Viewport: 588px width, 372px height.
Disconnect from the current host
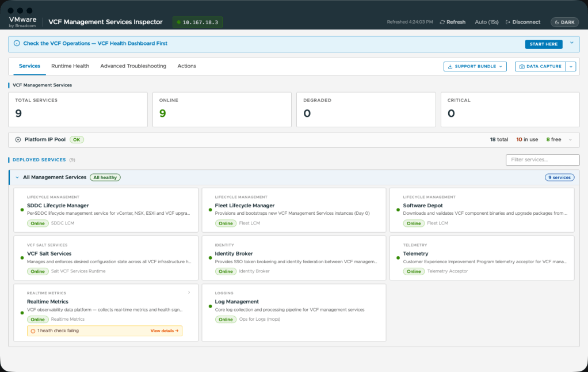point(523,22)
